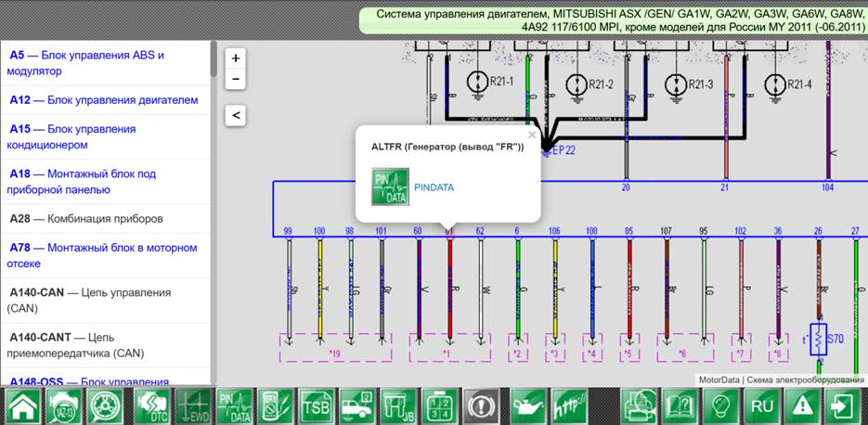868x425 pixels.
Task: Click the exit door icon
Action: pos(843,406)
